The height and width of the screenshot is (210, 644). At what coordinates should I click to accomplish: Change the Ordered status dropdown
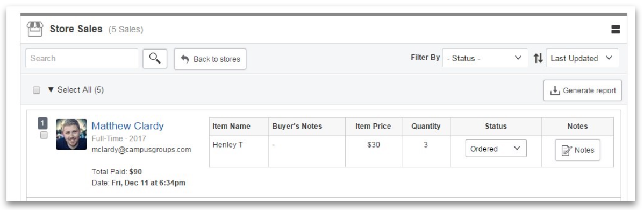[496, 149]
